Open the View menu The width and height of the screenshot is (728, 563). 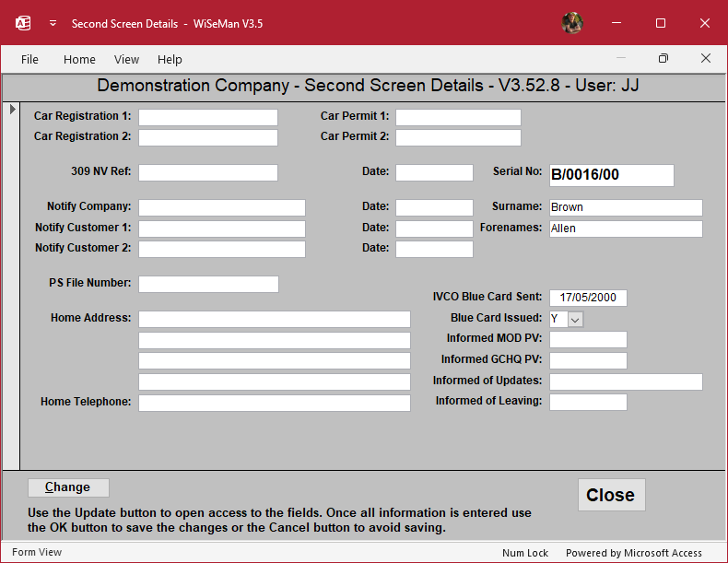point(126,59)
